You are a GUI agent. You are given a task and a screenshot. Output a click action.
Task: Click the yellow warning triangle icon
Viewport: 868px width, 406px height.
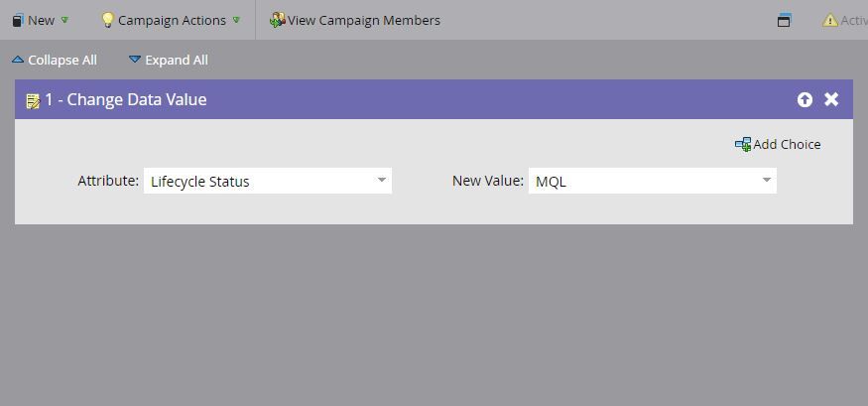click(829, 20)
